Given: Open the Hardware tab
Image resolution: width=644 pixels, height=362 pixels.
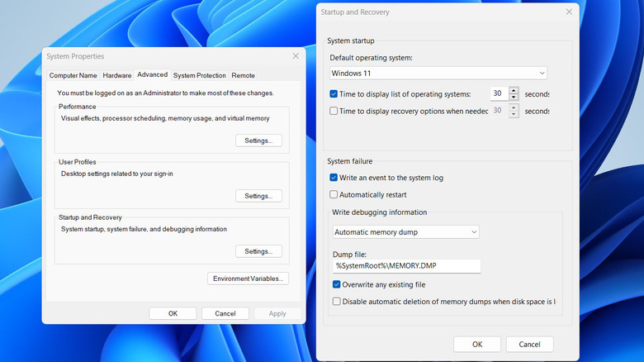Looking at the screenshot, I should (117, 75).
